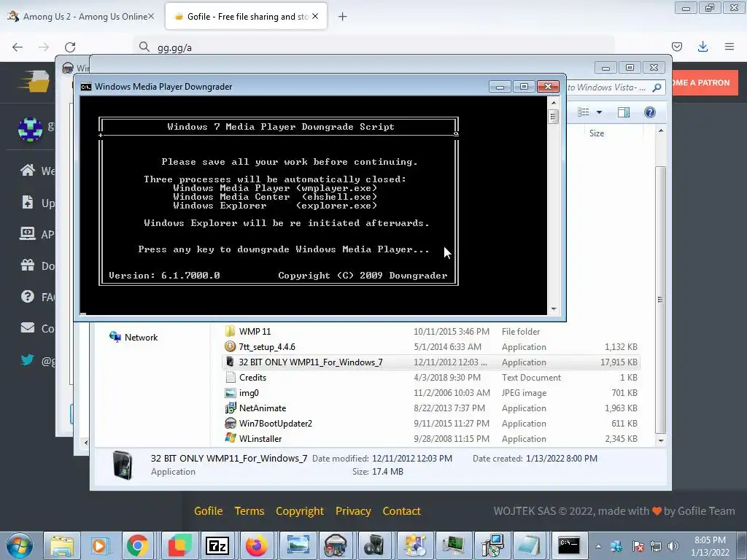Open the Terms footer link

[249, 511]
